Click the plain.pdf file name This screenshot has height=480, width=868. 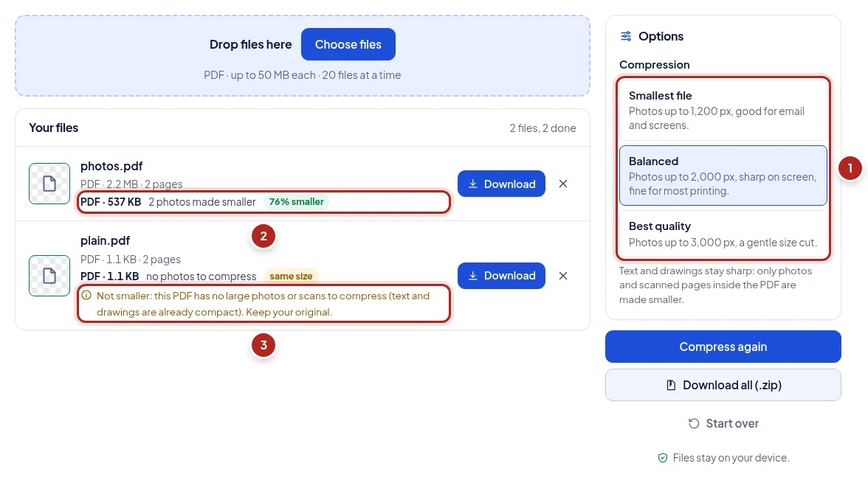105,240
